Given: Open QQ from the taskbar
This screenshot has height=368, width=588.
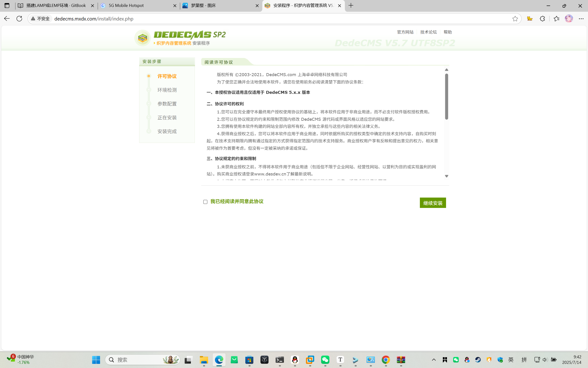Looking at the screenshot, I should (x=295, y=360).
